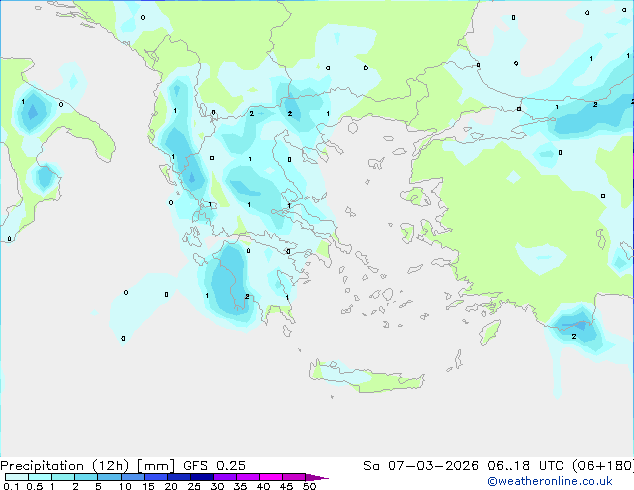
Task: Click the '0.1' legend scale label
Action: [x=11, y=486]
